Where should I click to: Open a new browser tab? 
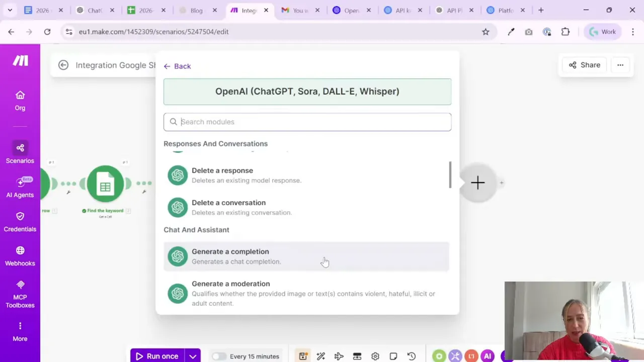[541, 10]
